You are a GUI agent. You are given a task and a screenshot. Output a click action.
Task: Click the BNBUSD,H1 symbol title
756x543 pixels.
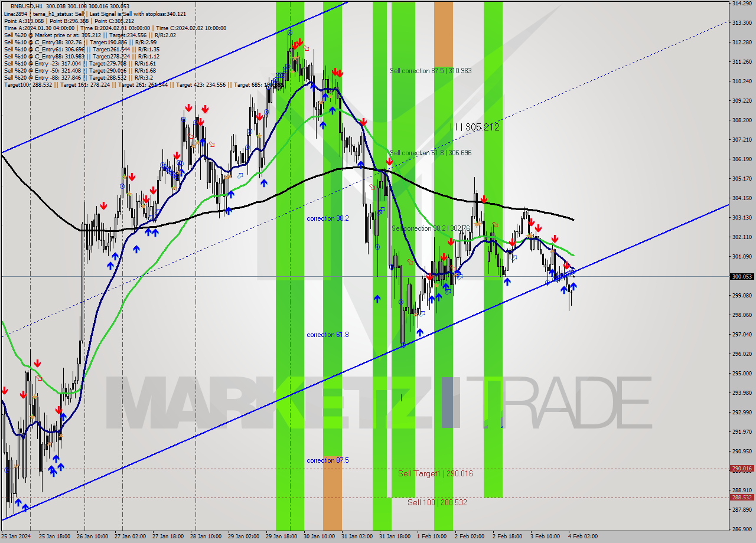pos(25,6)
